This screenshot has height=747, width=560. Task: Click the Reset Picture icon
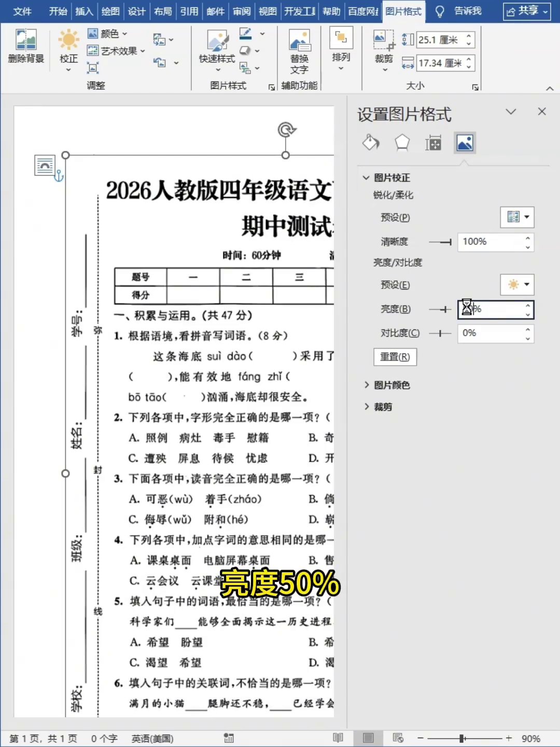pos(160,62)
